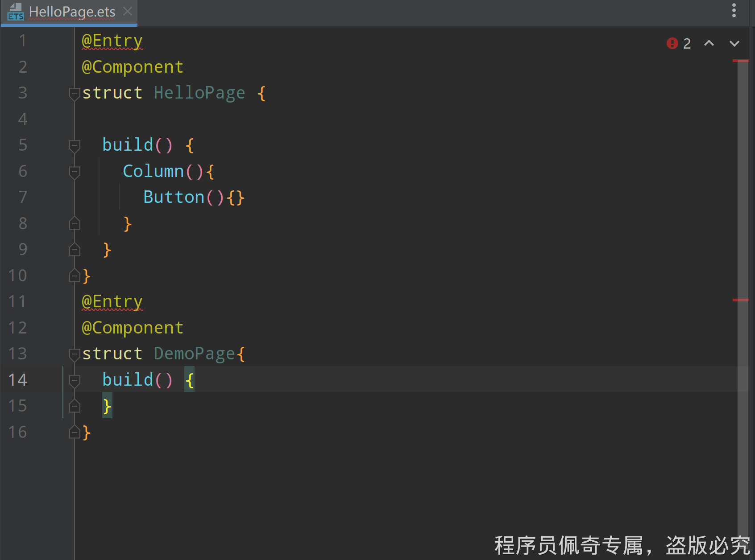Viewport: 755px width, 560px height.
Task: Jump to next highlighted error arrow
Action: tap(734, 43)
